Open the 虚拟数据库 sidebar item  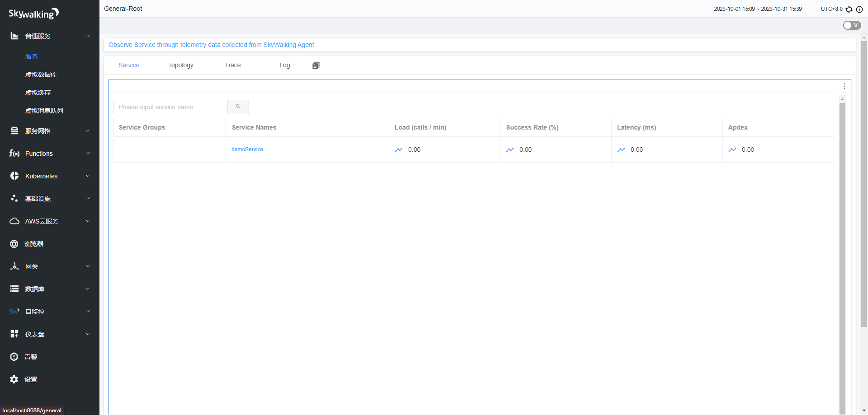click(x=41, y=75)
